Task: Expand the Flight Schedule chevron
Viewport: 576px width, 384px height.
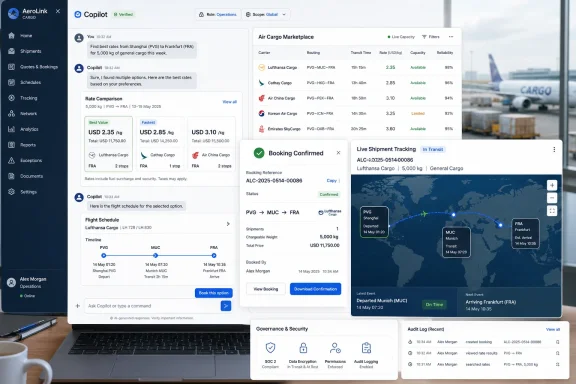Action: click(228, 224)
